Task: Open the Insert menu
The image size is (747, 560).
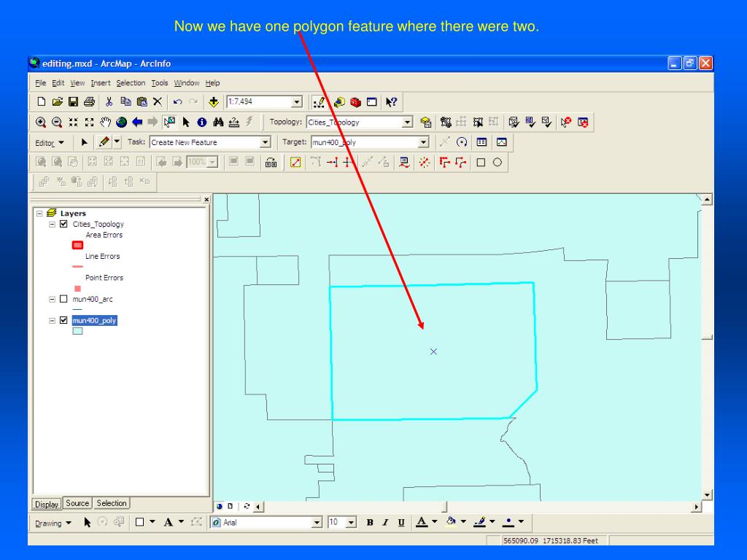Action: point(101,83)
